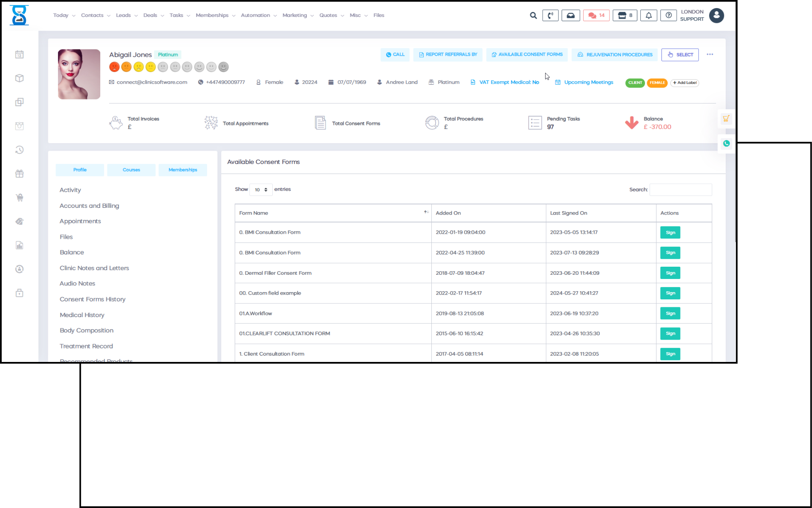Image resolution: width=812 pixels, height=508 pixels.
Task: Open the Show entries count dropdown
Action: 261,190
